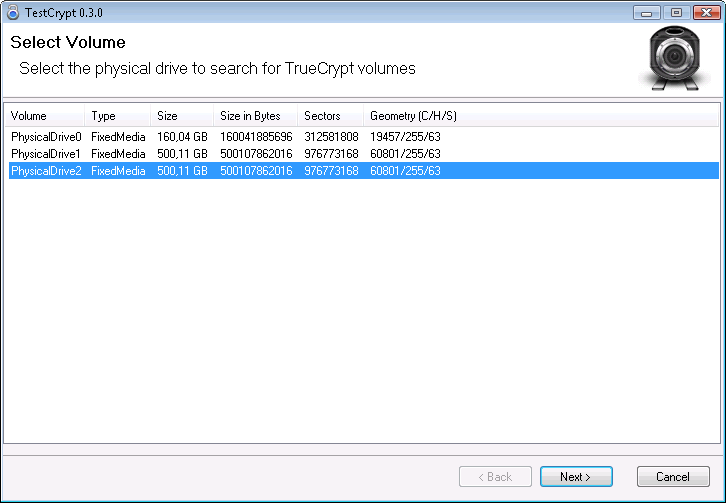Click FixedMedia type for PhysicalDrive0

coord(118,137)
